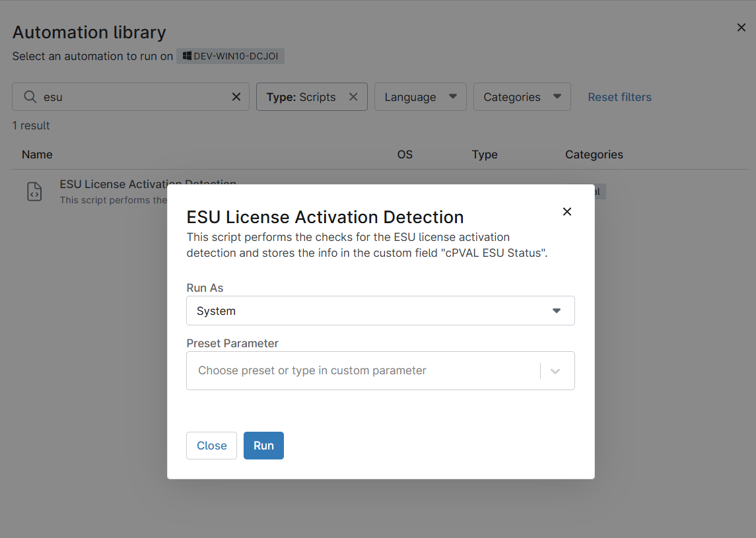
Task: Click the Windows logo on device chip
Action: 187,56
